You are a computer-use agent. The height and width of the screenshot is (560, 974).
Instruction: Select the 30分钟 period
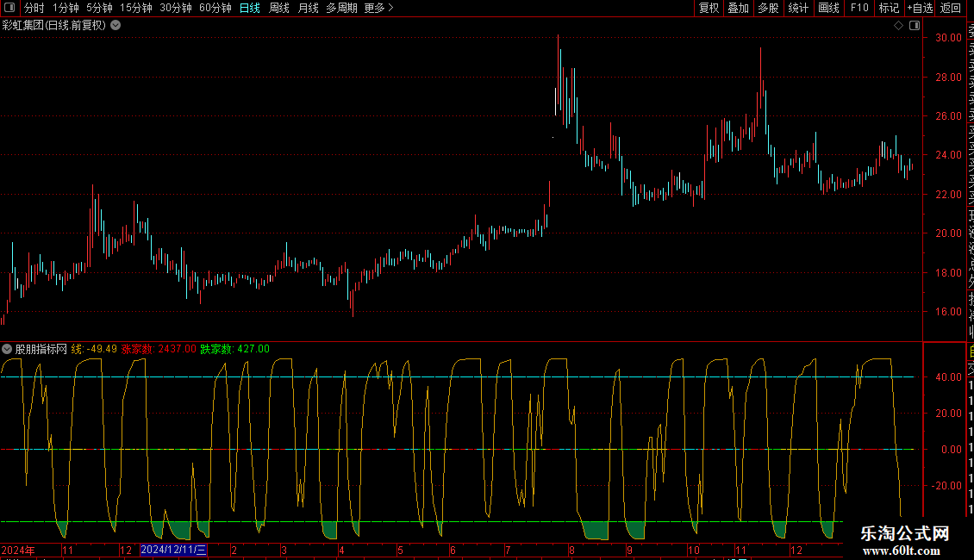(176, 8)
